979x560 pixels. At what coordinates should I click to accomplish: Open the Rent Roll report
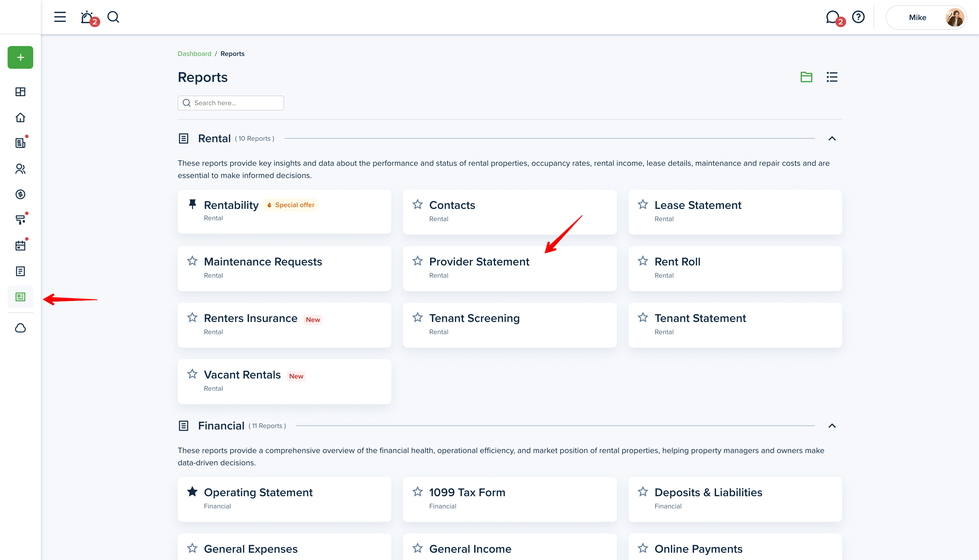point(735,268)
